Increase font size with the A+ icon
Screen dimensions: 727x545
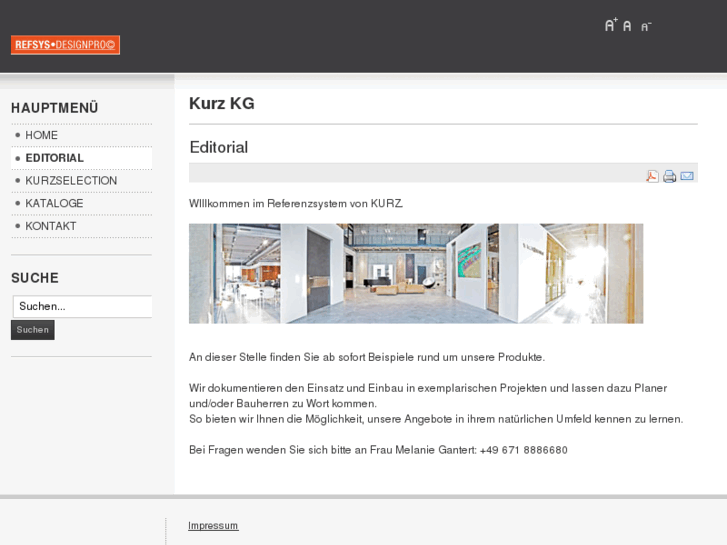(611, 25)
